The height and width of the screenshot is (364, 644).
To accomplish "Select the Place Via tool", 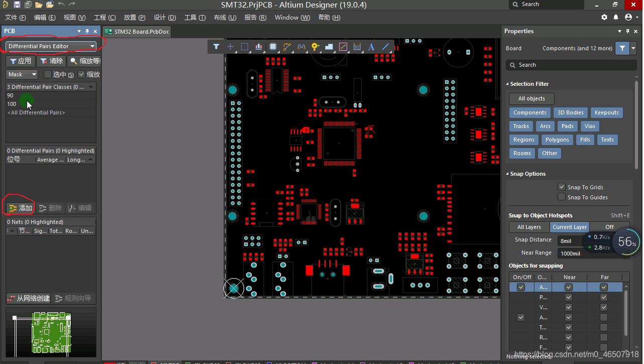I will pos(315,47).
